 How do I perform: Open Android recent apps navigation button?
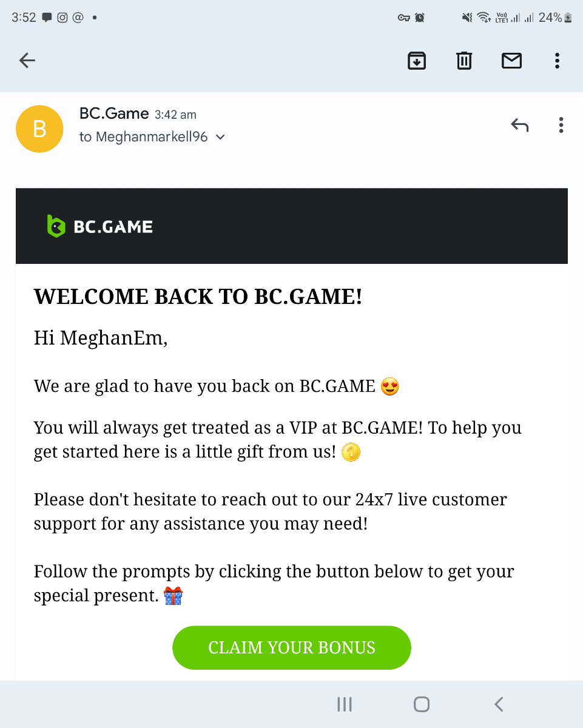[345, 704]
